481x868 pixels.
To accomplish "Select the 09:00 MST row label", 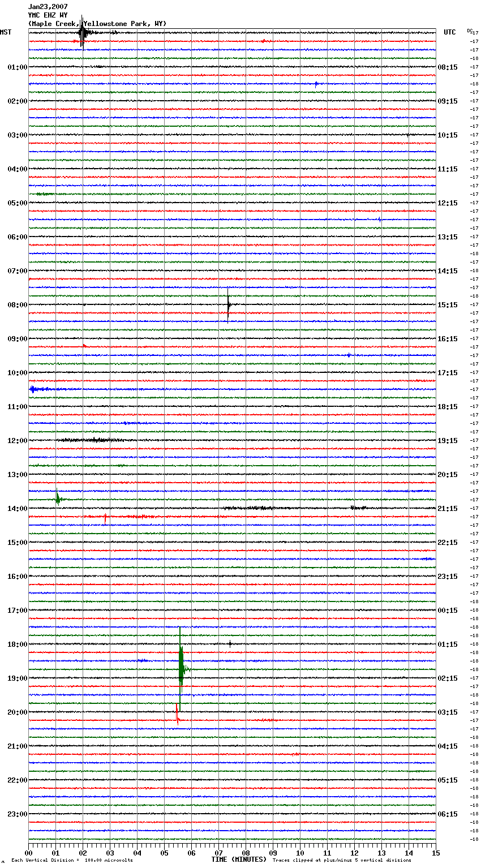I will pyautogui.click(x=17, y=339).
